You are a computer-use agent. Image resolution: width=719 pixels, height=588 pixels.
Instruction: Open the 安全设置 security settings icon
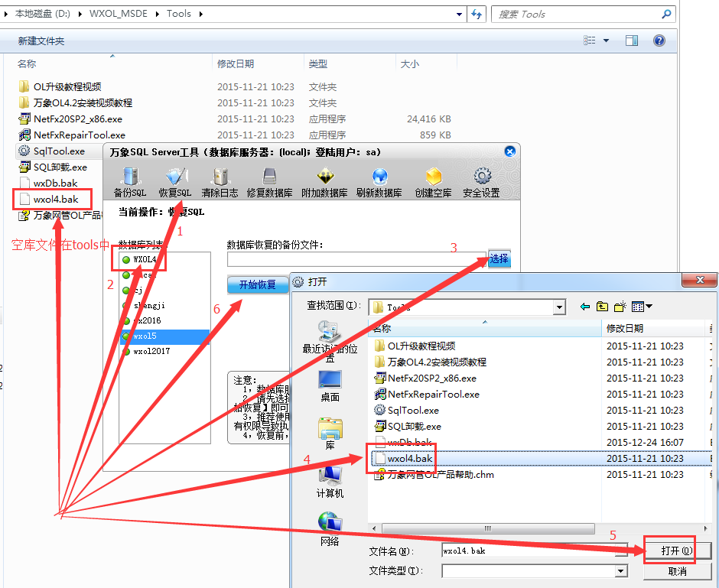click(482, 180)
